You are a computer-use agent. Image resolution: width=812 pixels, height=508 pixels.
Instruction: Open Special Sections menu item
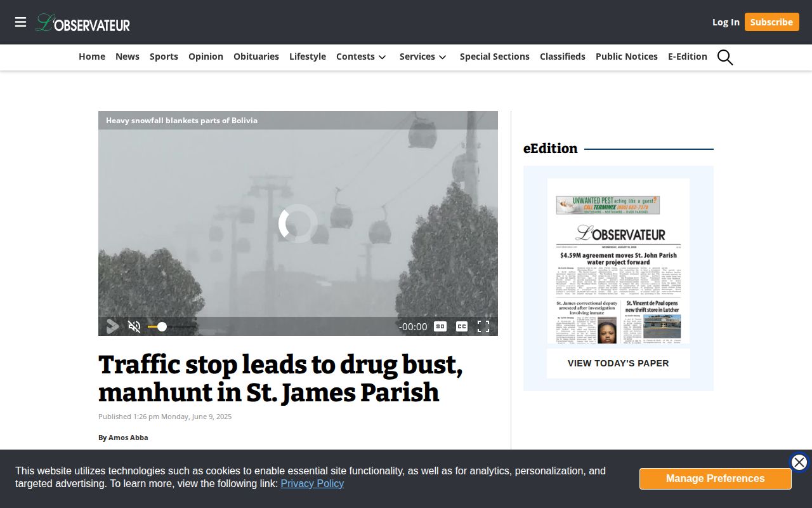click(x=495, y=57)
